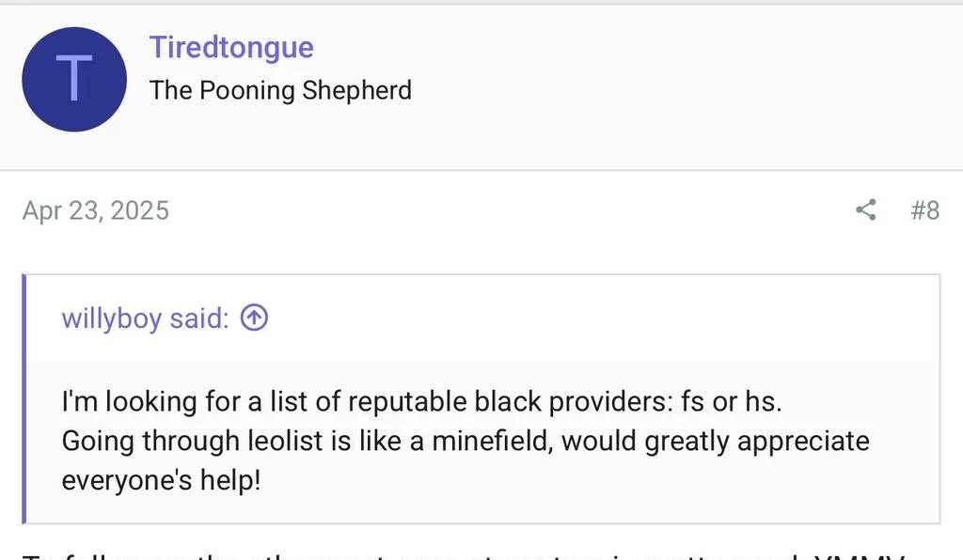Click the cut-off reply text below the quote
963x560 pixels.
[464, 556]
